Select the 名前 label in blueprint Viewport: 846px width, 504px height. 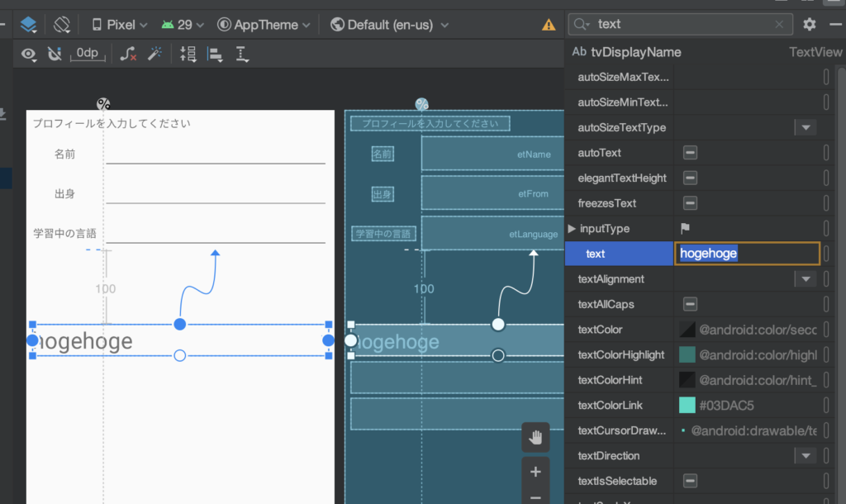click(383, 154)
